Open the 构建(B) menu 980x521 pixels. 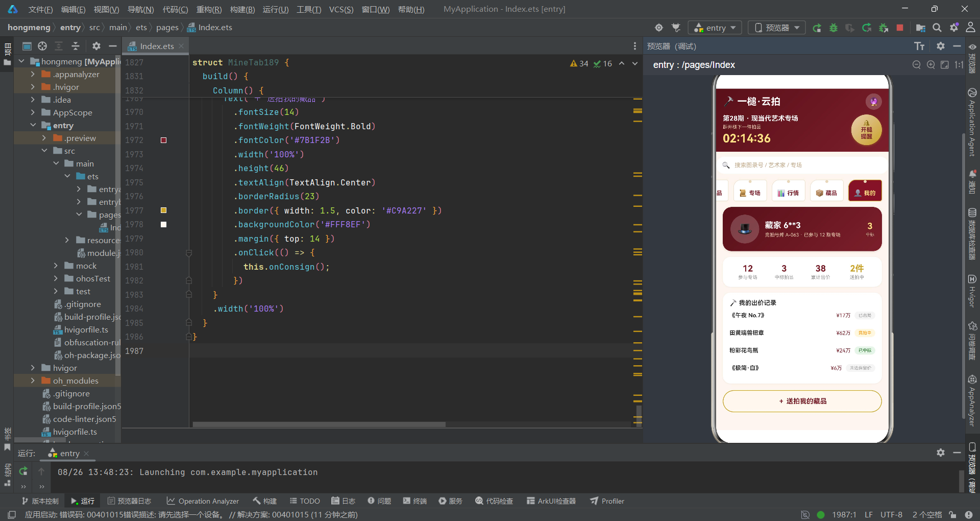tap(242, 9)
